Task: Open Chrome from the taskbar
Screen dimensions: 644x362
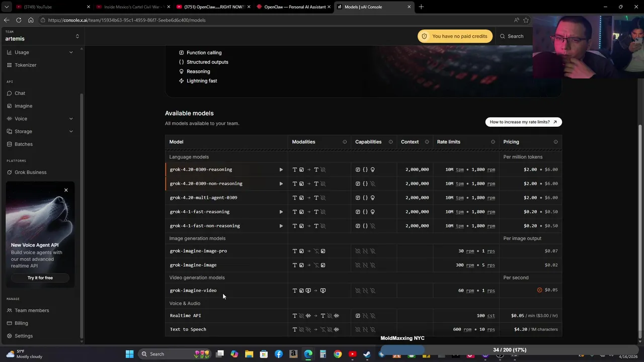Action: (x=338, y=354)
